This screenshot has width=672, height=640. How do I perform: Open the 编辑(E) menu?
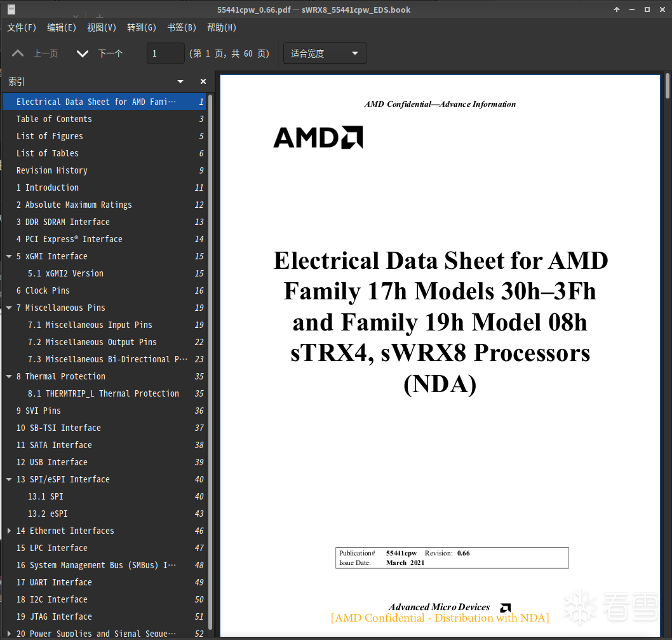[x=61, y=27]
